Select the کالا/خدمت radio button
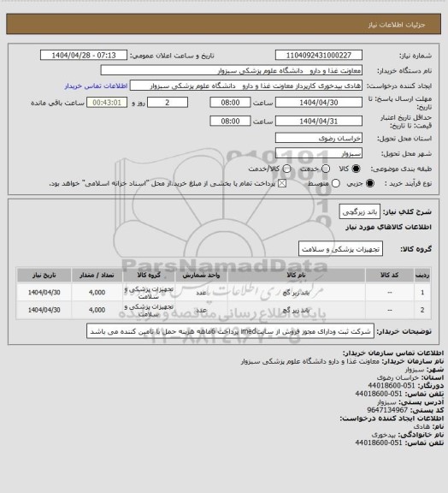 (x=286, y=169)
